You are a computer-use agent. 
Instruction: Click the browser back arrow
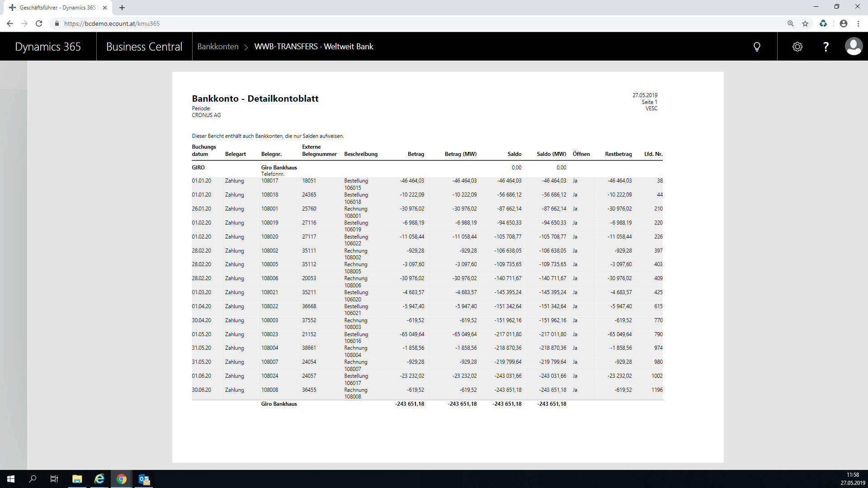click(10, 23)
